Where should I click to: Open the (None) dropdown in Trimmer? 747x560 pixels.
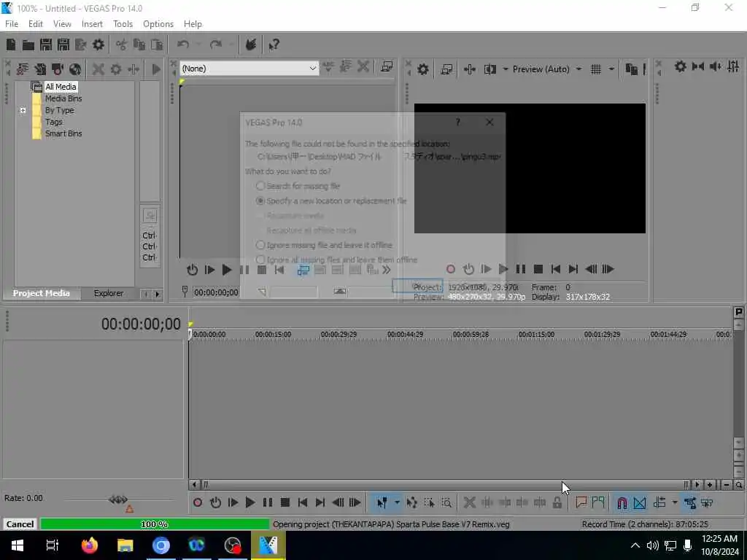(x=312, y=69)
